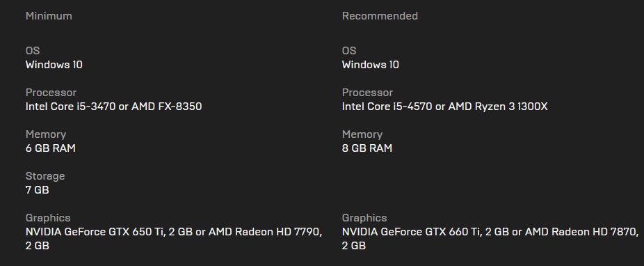The width and height of the screenshot is (644, 266).
Task: Click the 6 GB RAM value
Action: [x=51, y=148]
